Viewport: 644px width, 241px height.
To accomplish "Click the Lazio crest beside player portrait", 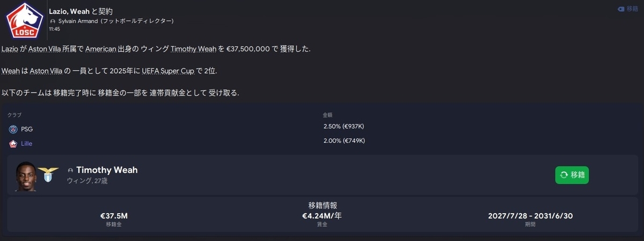I will click(x=48, y=174).
